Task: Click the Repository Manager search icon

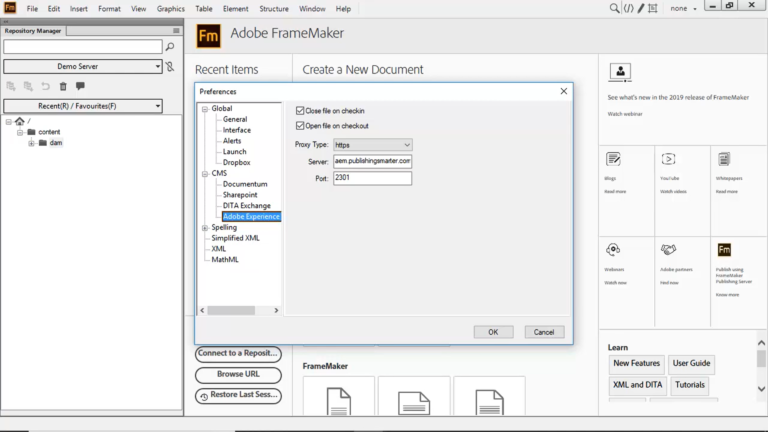Action: pos(170,47)
